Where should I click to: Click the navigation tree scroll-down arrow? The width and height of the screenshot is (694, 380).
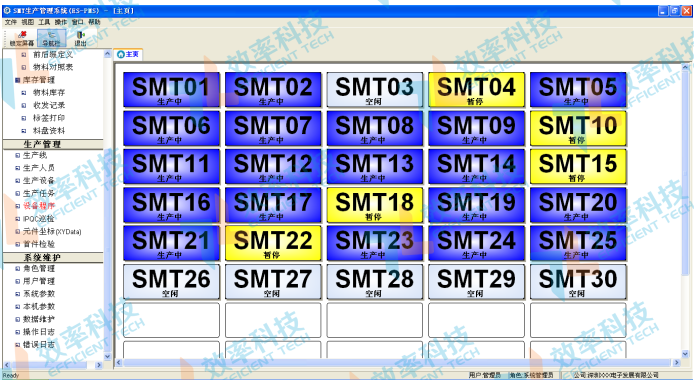point(108,356)
